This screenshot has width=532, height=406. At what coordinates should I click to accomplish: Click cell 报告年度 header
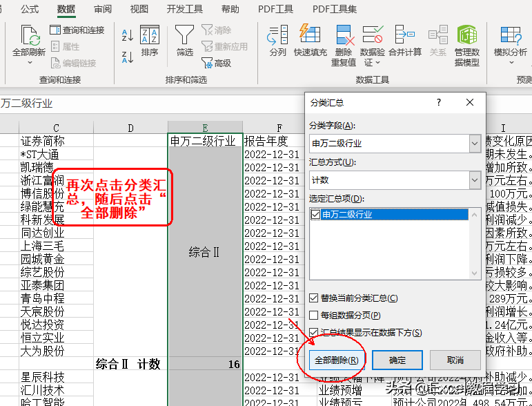pyautogui.click(x=273, y=141)
